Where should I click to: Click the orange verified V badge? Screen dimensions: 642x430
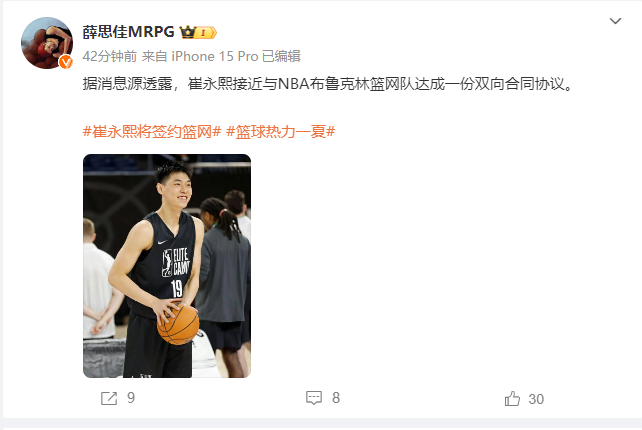point(66,62)
